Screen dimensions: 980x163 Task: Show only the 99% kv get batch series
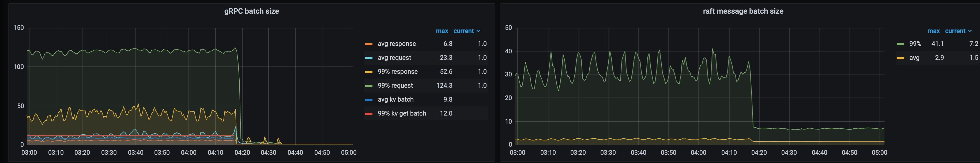(401, 113)
